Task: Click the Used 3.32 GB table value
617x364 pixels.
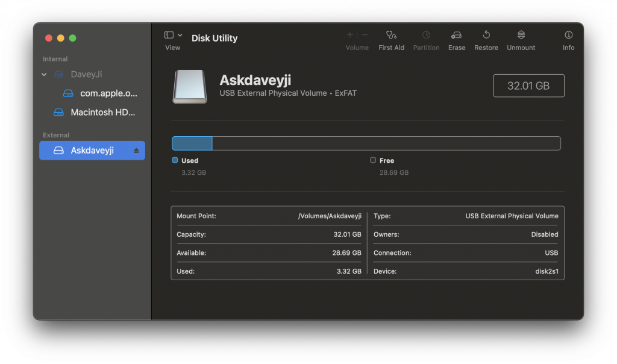Action: coord(349,272)
